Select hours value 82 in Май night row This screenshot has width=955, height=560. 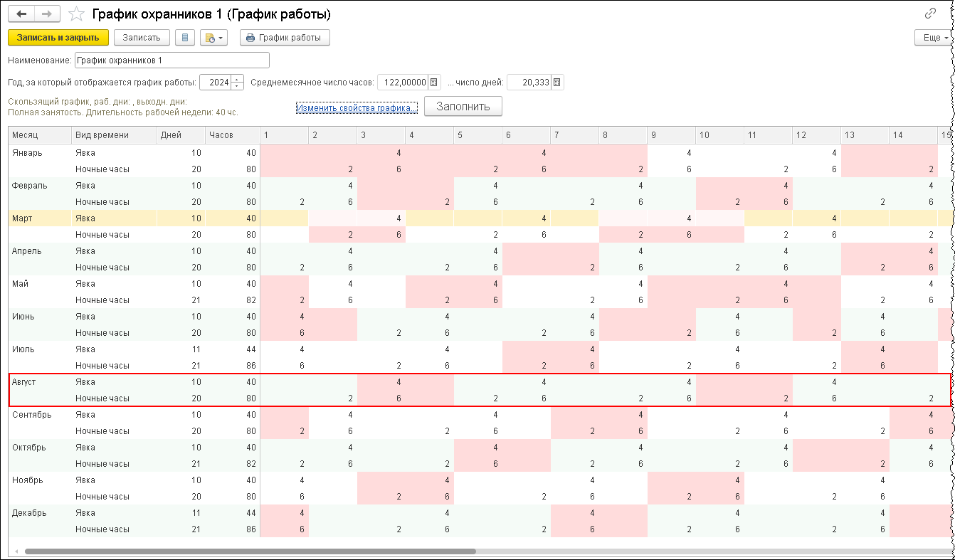(x=232, y=300)
